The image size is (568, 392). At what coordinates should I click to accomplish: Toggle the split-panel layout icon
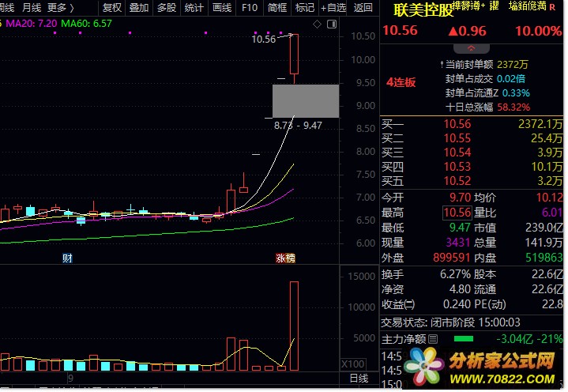(332, 24)
